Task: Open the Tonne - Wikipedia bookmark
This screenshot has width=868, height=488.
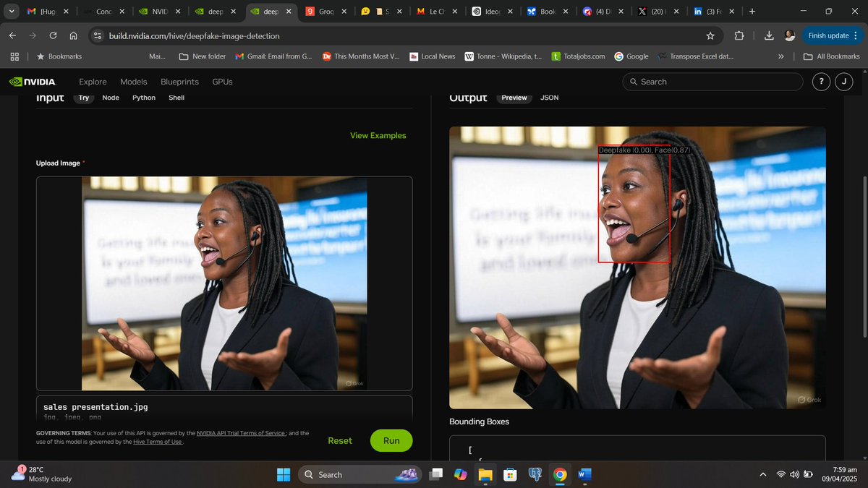Action: coord(503,56)
